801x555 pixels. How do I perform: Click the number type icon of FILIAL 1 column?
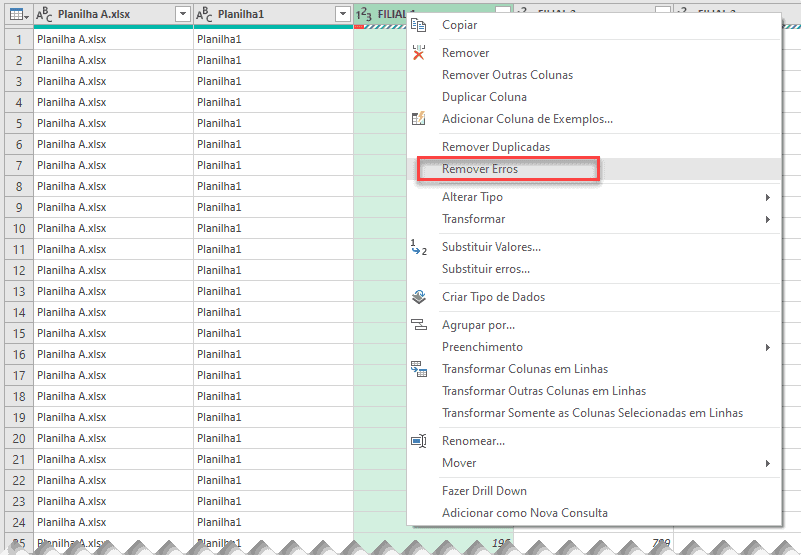point(364,14)
